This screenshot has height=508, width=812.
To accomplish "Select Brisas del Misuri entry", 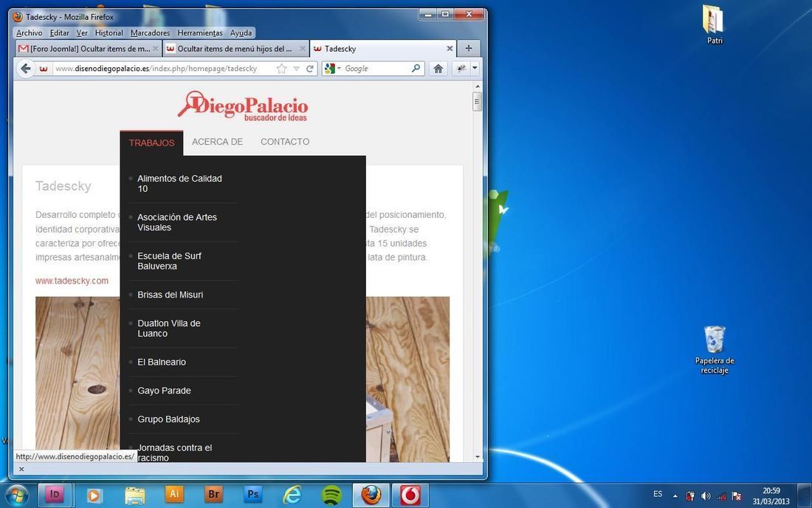I will pos(170,295).
